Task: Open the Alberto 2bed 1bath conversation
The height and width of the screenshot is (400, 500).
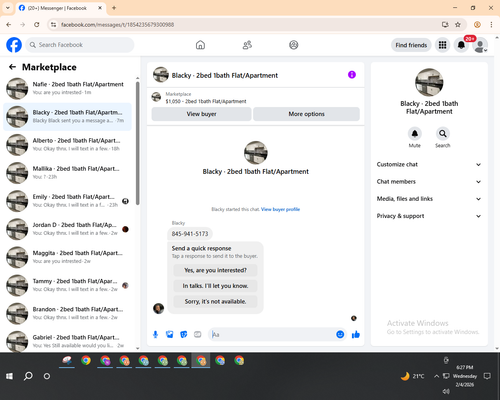Action: click(x=68, y=145)
